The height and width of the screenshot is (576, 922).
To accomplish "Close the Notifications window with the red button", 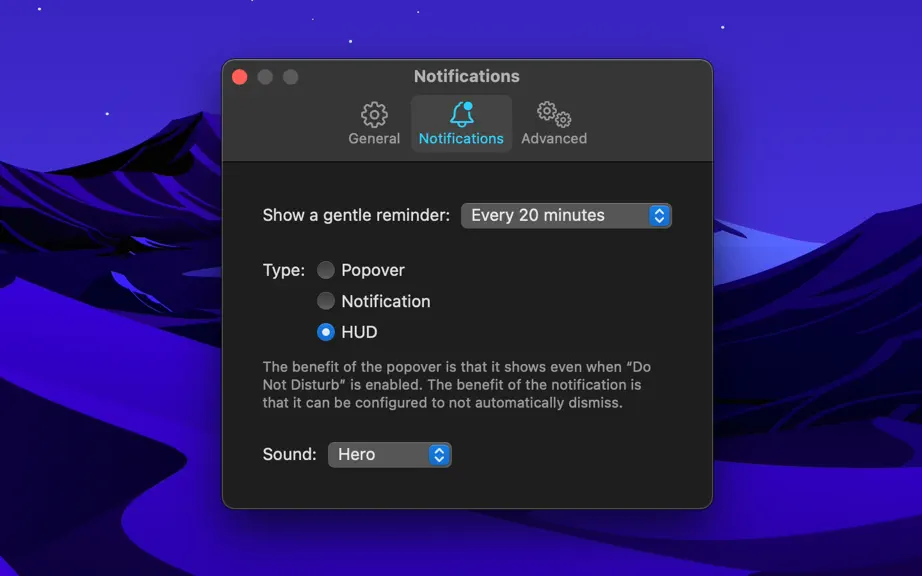I will (x=240, y=77).
